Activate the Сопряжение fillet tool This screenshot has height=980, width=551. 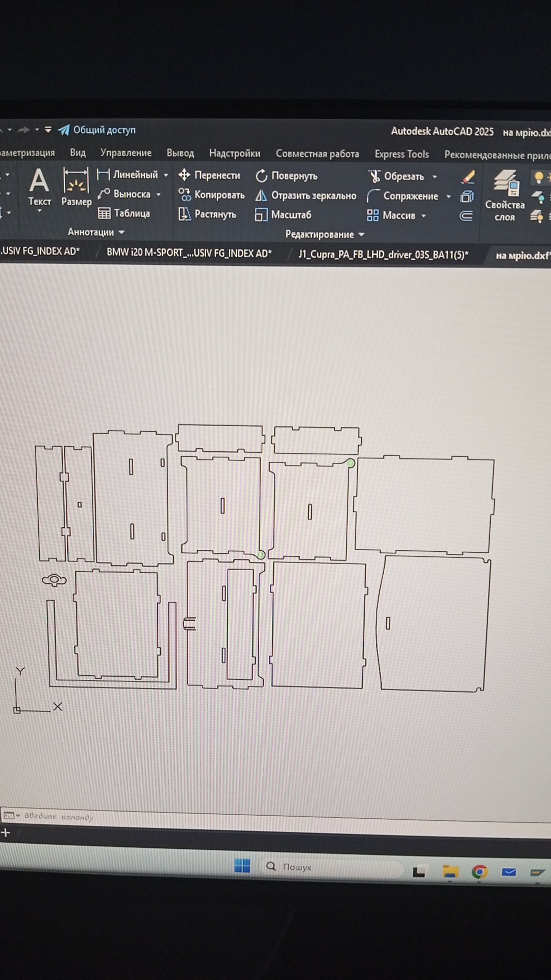point(403,196)
